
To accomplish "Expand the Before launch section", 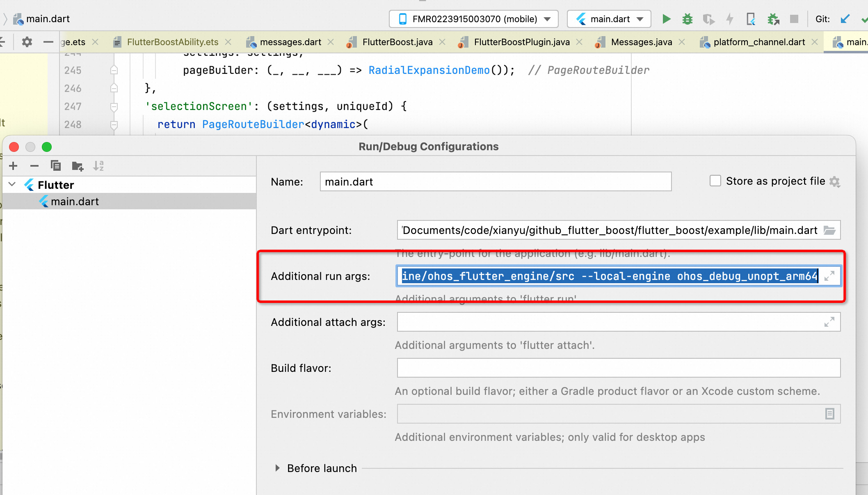I will [278, 468].
